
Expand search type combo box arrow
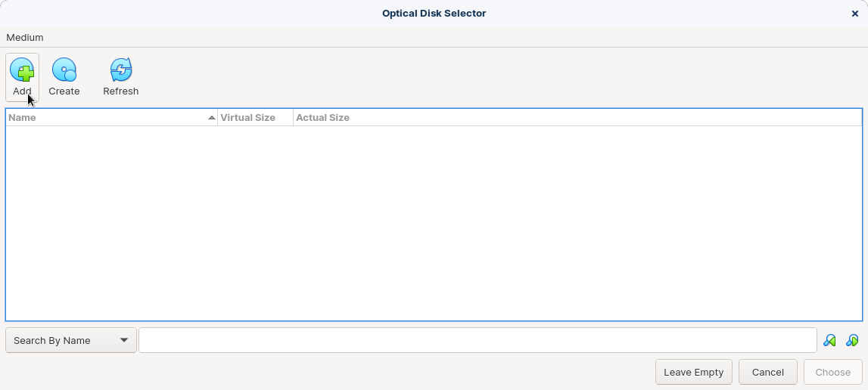tap(124, 340)
